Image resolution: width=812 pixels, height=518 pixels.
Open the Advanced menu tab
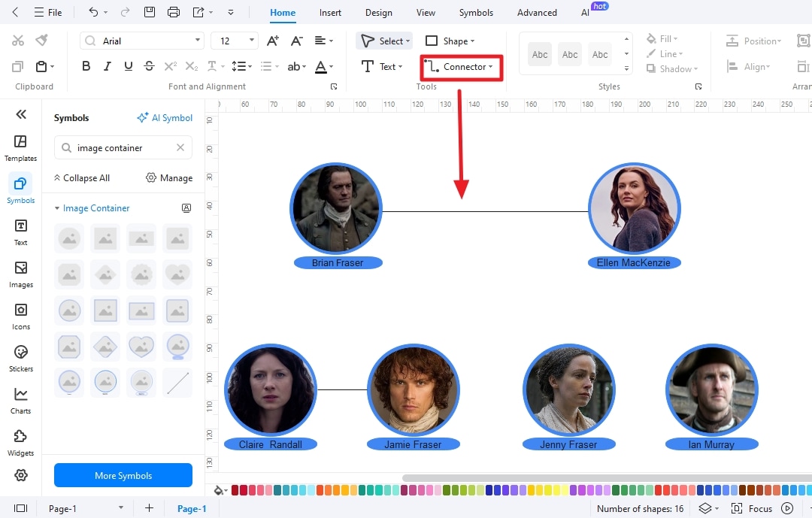(x=536, y=12)
